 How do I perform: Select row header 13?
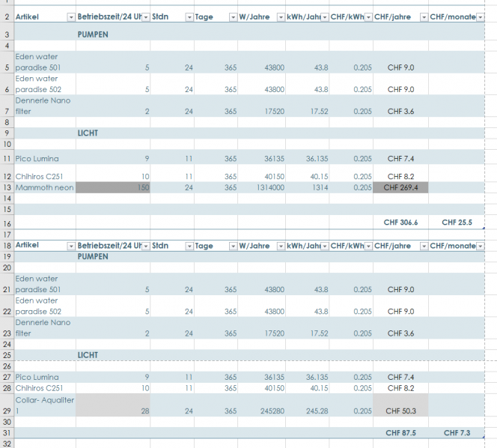point(7,187)
